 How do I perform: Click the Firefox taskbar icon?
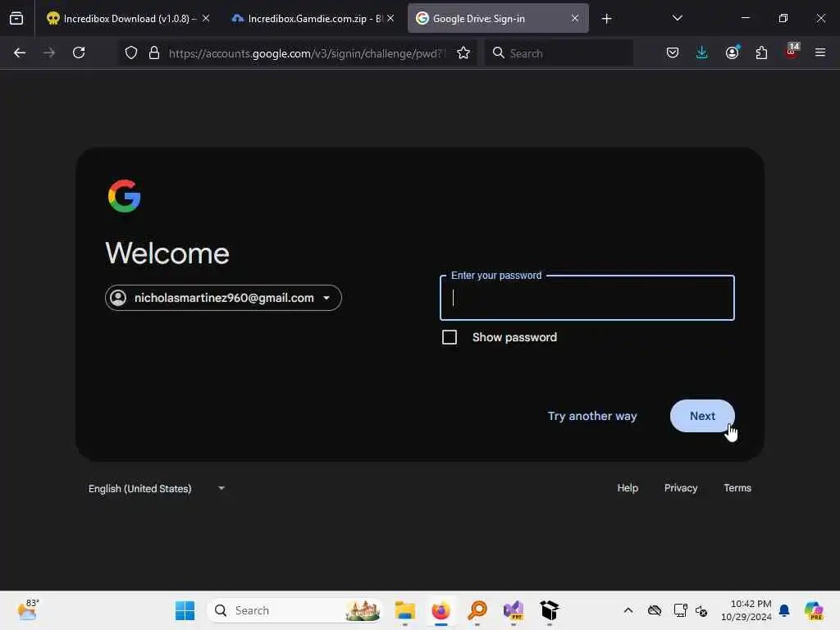point(441,610)
